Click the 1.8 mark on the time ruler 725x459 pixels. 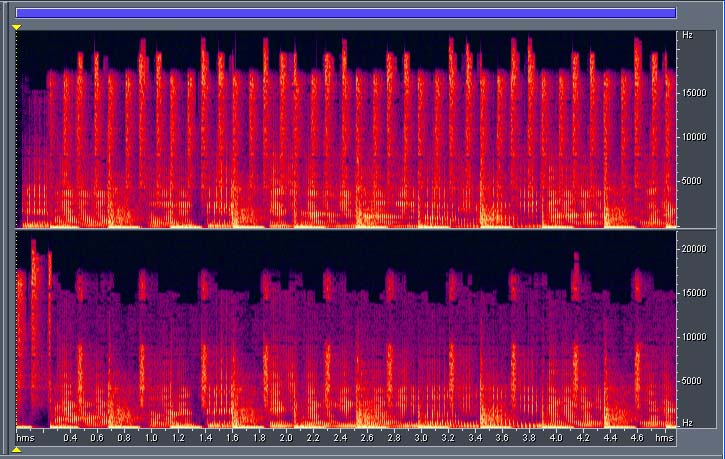[x=259, y=438]
